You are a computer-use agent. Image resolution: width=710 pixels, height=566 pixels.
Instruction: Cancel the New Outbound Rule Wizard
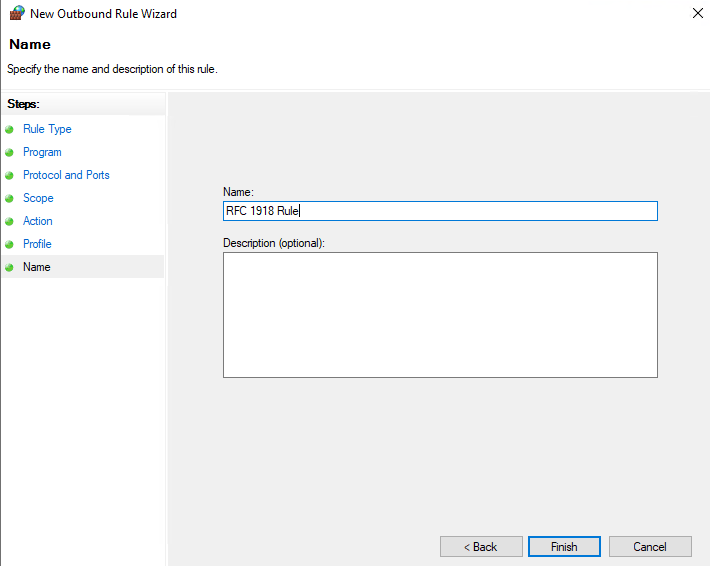click(650, 547)
